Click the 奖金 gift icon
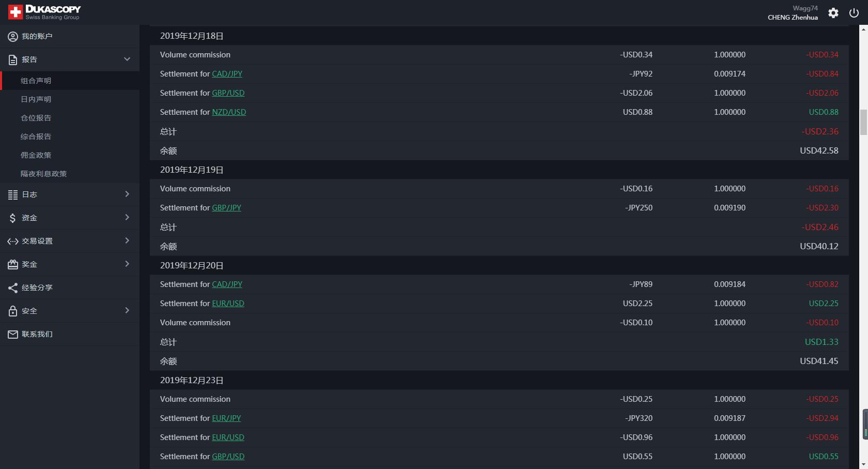Viewport: 868px width, 469px height. (x=13, y=264)
